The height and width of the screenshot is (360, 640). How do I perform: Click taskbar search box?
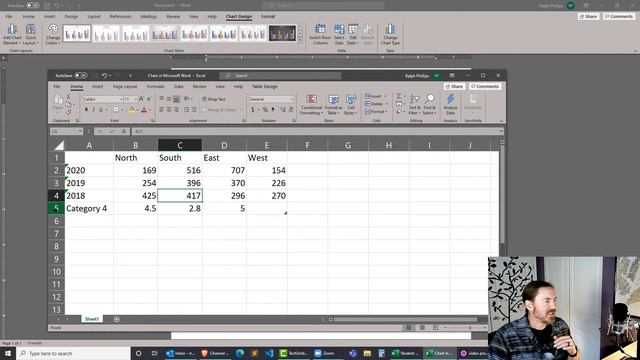tap(73, 353)
